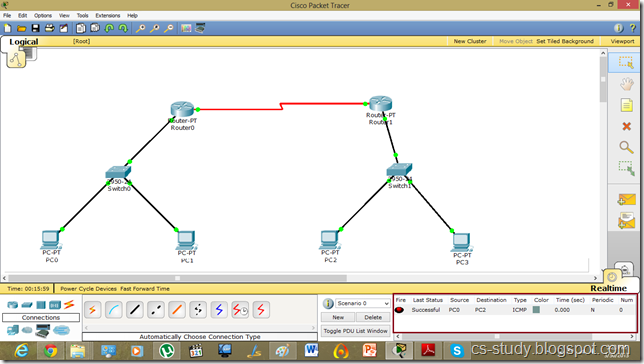Select the Connections lightning category icon

pos(69,304)
